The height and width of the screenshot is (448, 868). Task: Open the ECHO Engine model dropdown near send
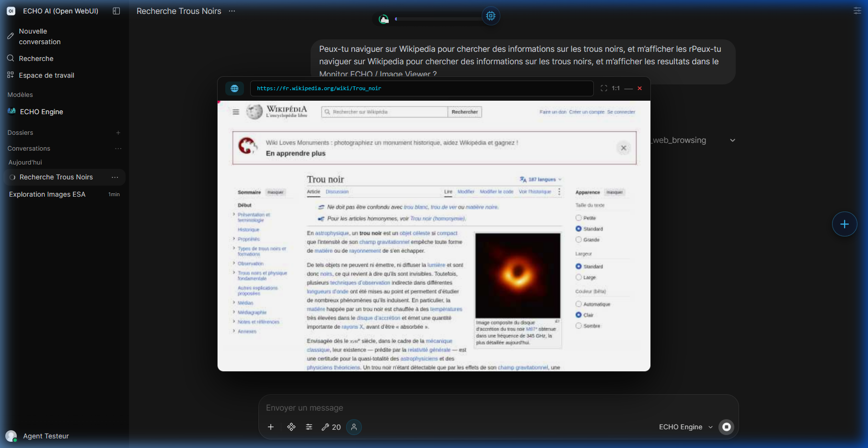click(686, 427)
